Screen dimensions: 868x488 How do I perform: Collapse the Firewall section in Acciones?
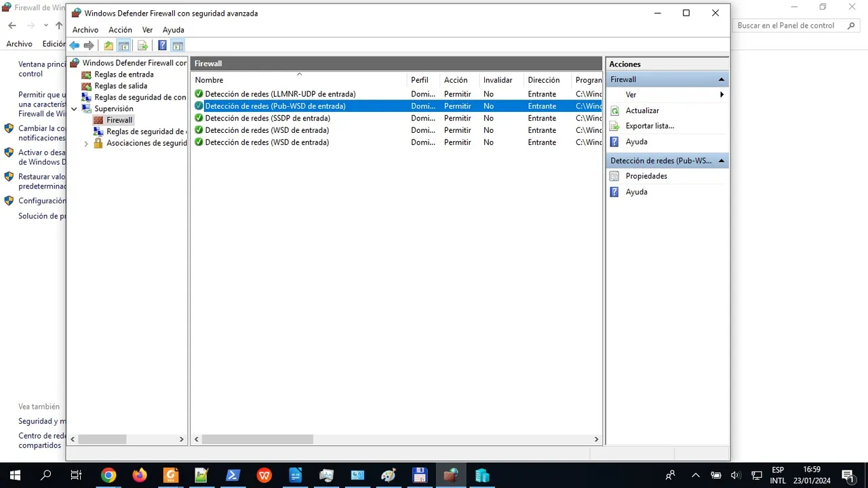tap(722, 80)
